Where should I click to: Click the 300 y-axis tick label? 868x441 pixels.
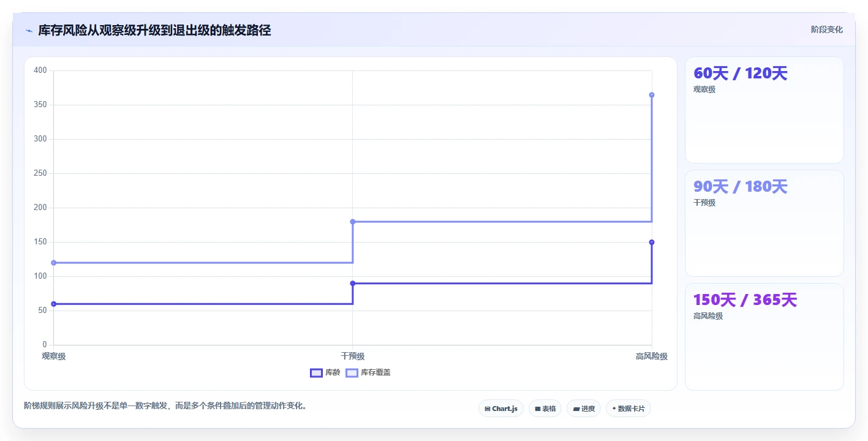(x=40, y=139)
